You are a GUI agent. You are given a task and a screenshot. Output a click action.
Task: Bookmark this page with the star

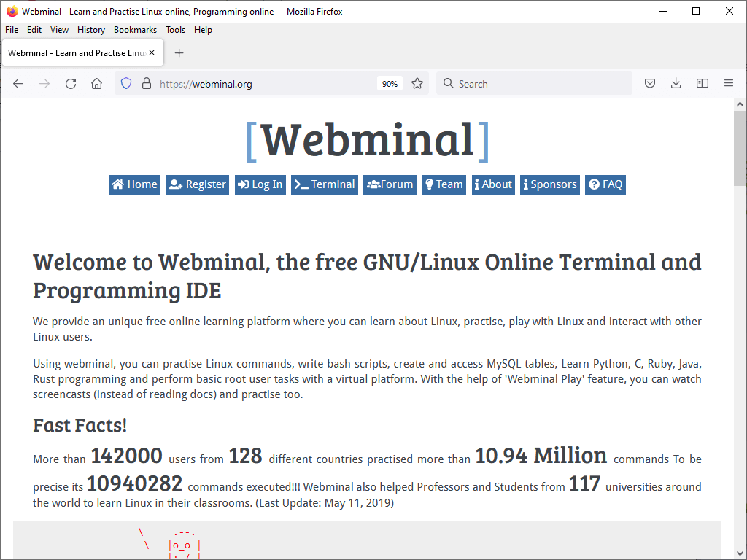(417, 84)
